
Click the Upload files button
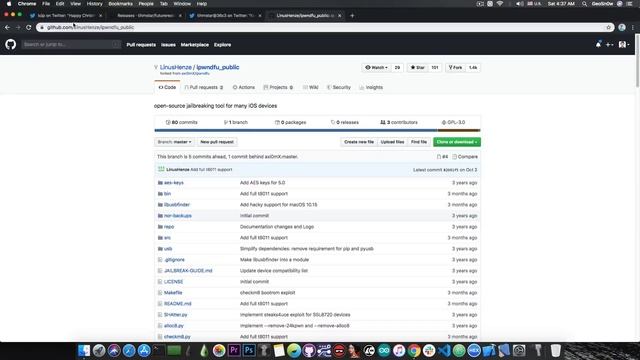[392, 142]
